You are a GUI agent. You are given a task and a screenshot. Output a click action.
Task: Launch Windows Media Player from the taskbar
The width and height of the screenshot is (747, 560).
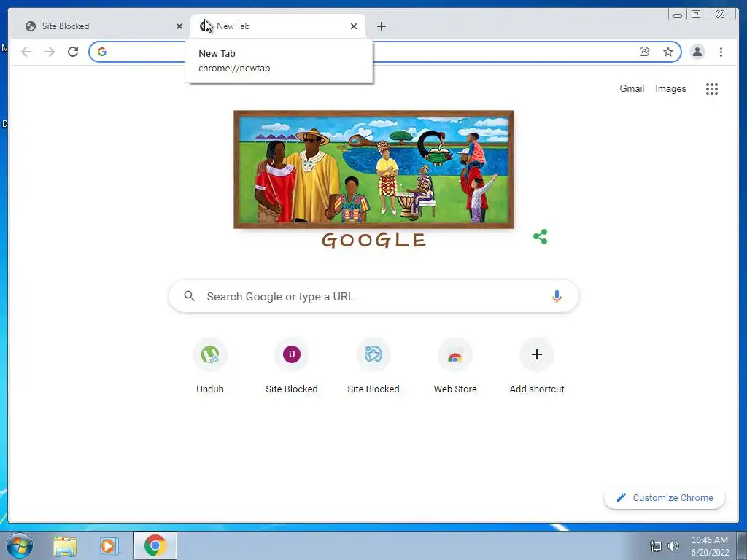pos(109,545)
